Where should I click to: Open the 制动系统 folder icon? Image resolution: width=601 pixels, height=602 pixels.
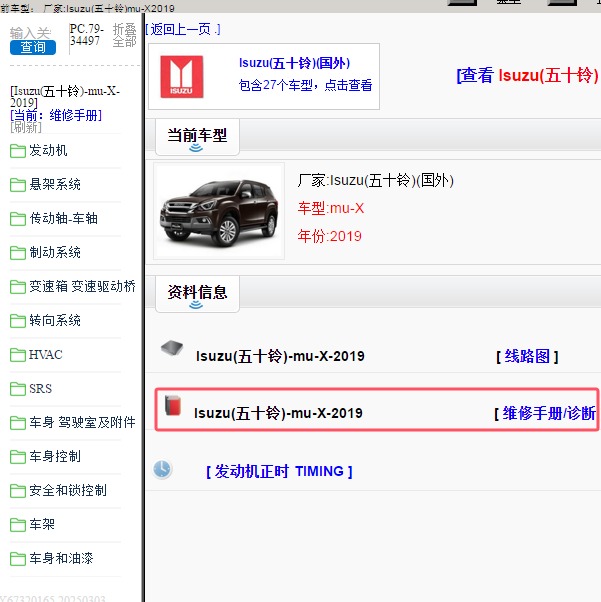(18, 253)
